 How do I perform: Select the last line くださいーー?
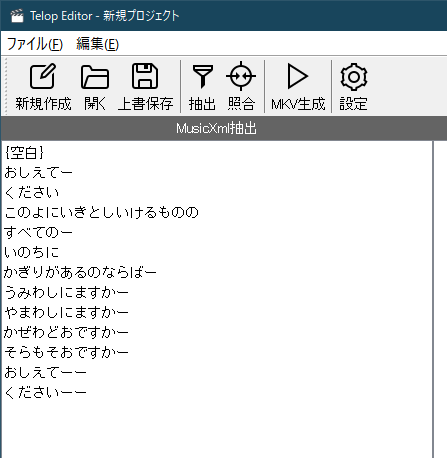45,393
